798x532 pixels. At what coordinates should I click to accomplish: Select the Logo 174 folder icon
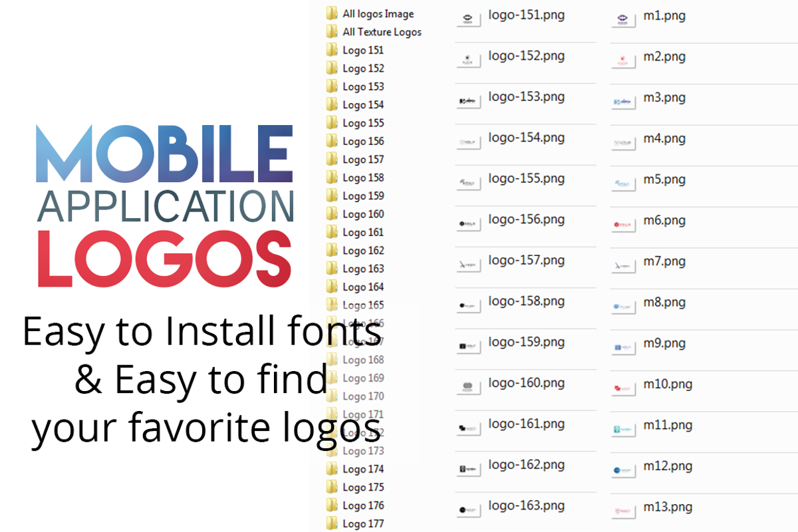point(332,469)
